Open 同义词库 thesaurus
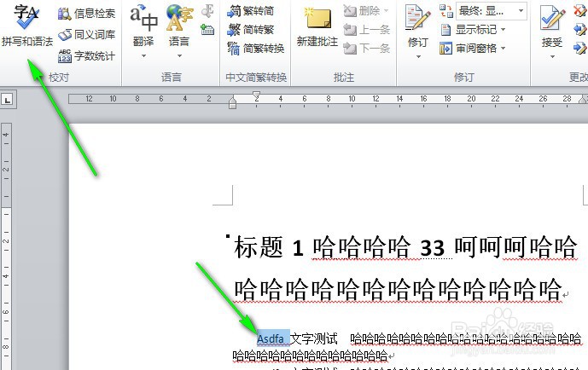The image size is (588, 370). point(87,35)
